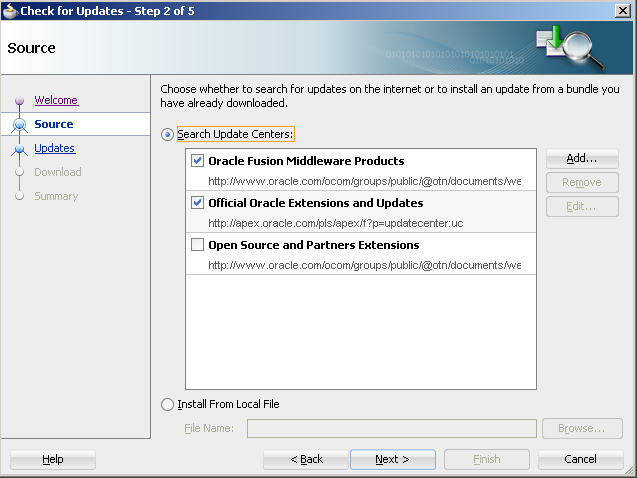Click the Finish button
The height and width of the screenshot is (478, 637).
coord(487,459)
